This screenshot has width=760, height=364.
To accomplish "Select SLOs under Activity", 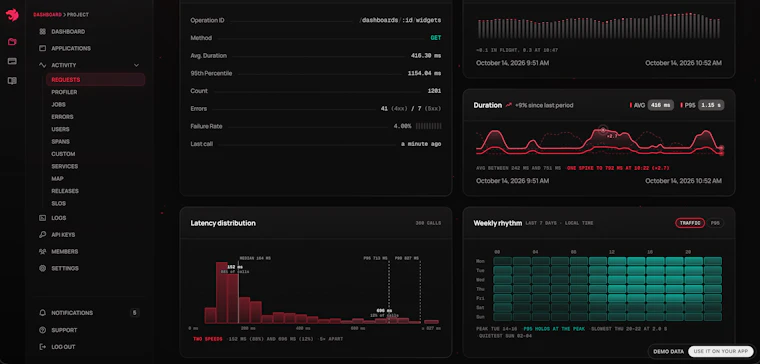I will click(x=59, y=204).
